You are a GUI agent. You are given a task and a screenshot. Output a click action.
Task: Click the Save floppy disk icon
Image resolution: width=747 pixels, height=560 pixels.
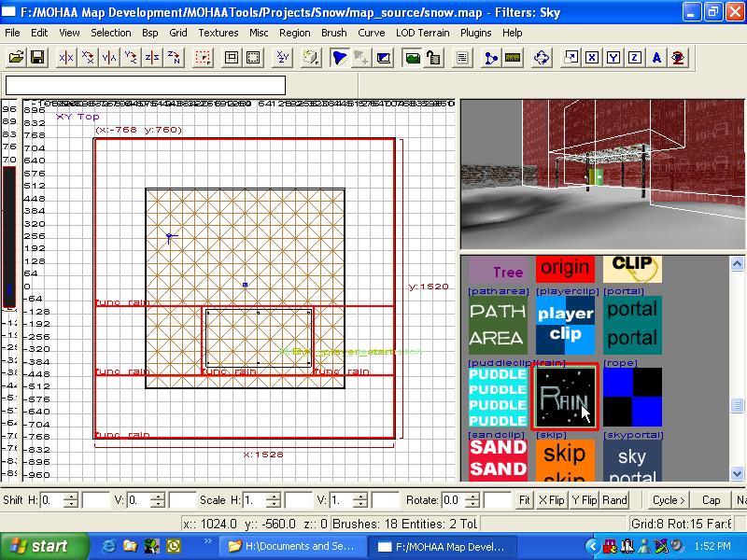(x=37, y=58)
